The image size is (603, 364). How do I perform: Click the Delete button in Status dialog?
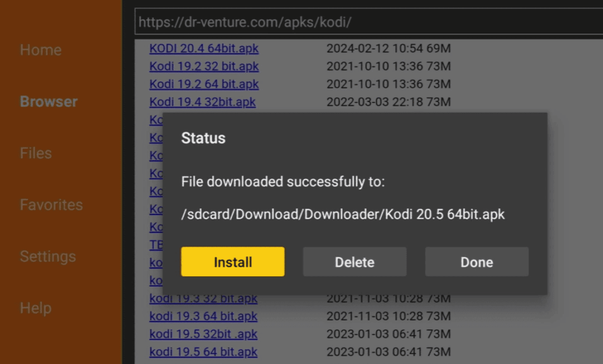coord(354,262)
